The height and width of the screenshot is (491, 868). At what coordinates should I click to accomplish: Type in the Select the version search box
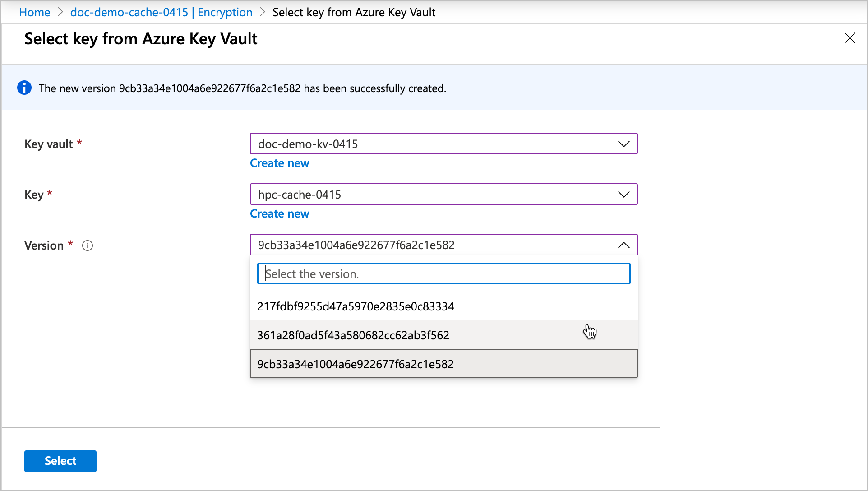[x=443, y=273]
